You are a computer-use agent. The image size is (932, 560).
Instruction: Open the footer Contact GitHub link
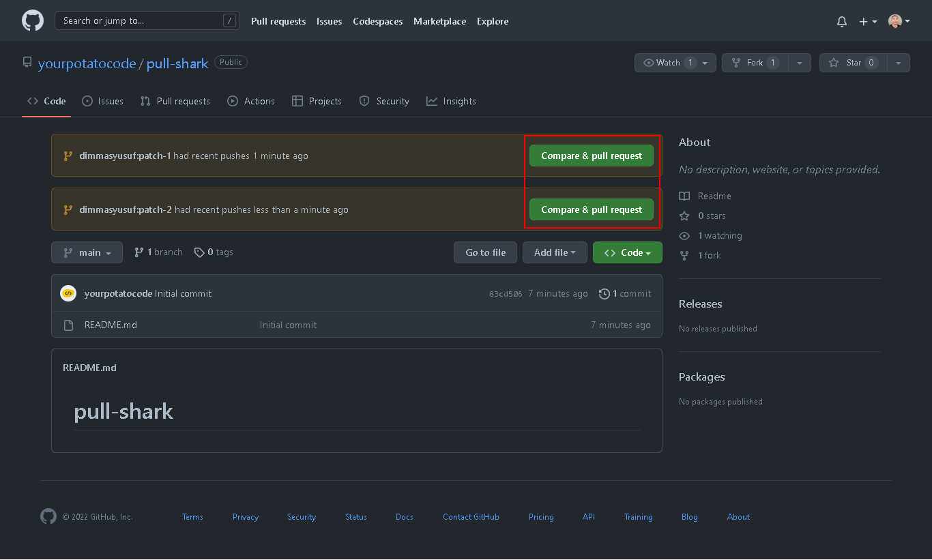click(x=471, y=517)
